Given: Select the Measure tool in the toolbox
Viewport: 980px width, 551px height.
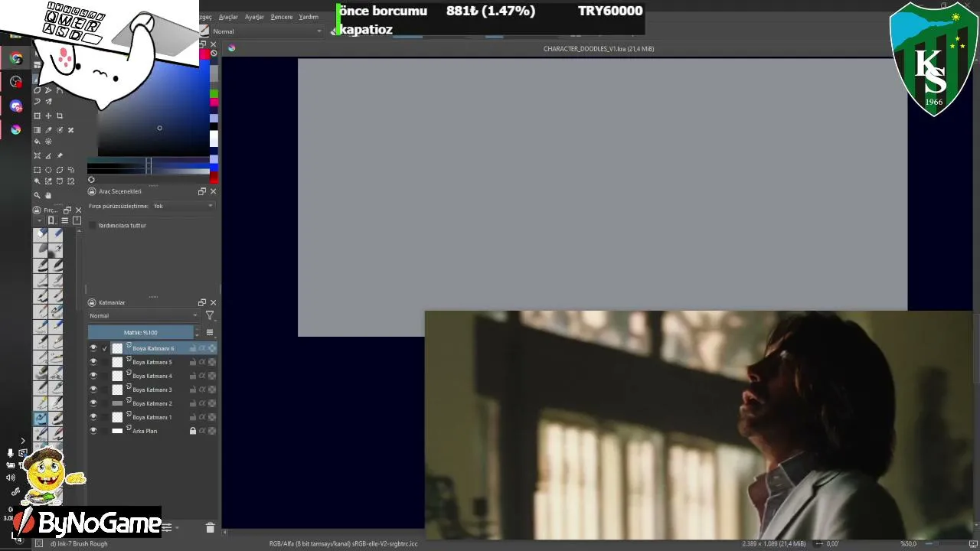Looking at the screenshot, I should tap(48, 156).
